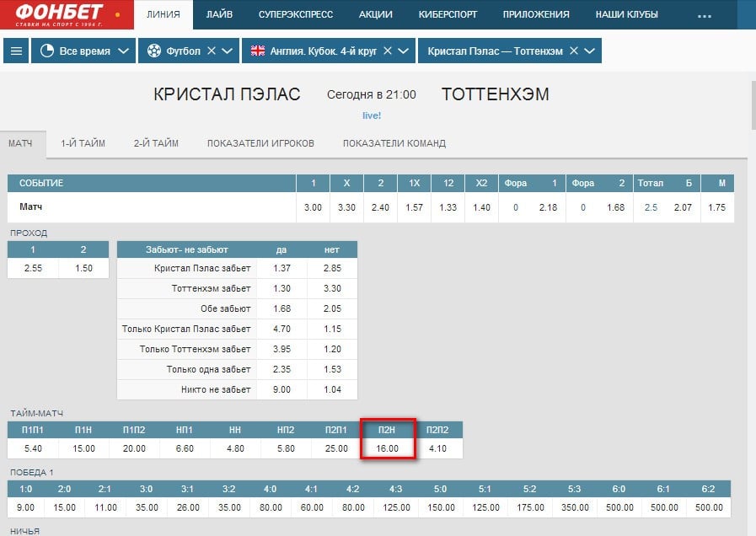This screenshot has width=756, height=536.
Task: Pick Только Тоттенхэм забьет да 3.95
Action: (281, 349)
